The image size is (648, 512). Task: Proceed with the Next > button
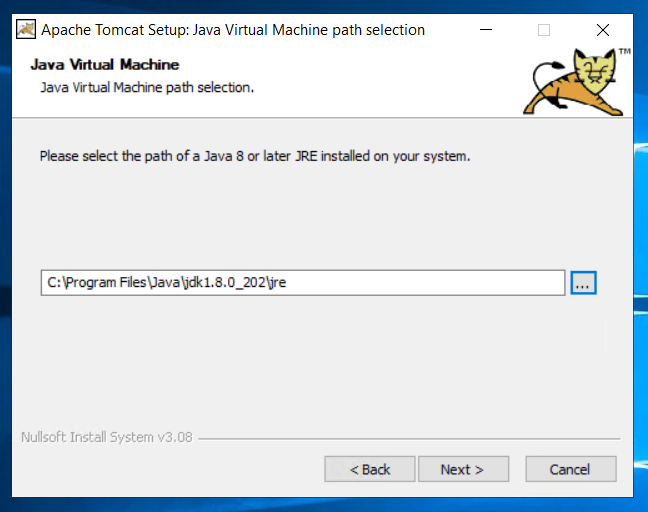coord(463,469)
